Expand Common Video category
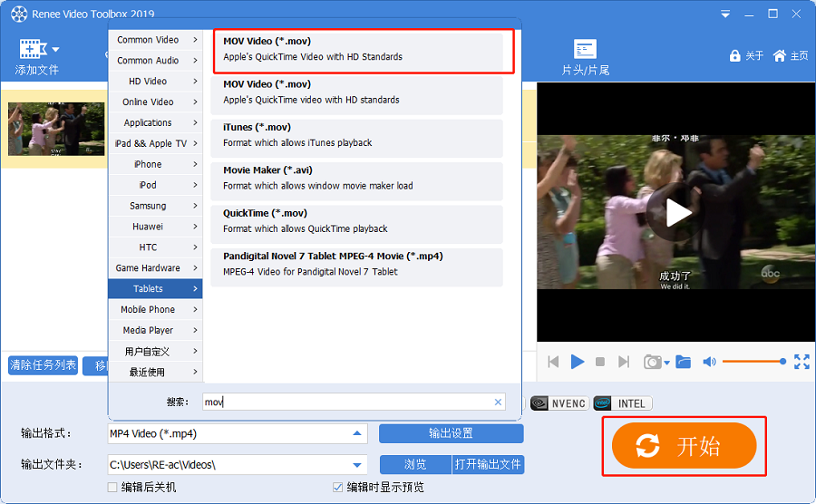Screen dimensions: 816x504 [x=156, y=40]
